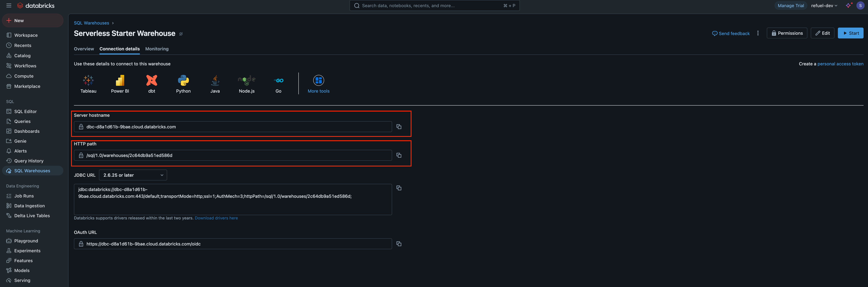Open More tools connection options
This screenshot has width=868, height=287.
[x=318, y=84]
